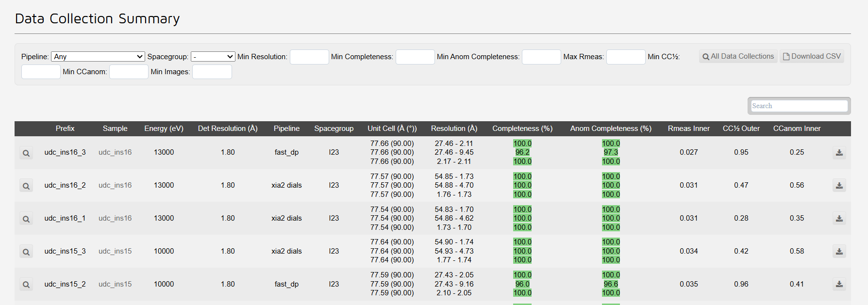
Task: Click the Data Collection Summary heading
Action: pyautogui.click(x=97, y=18)
